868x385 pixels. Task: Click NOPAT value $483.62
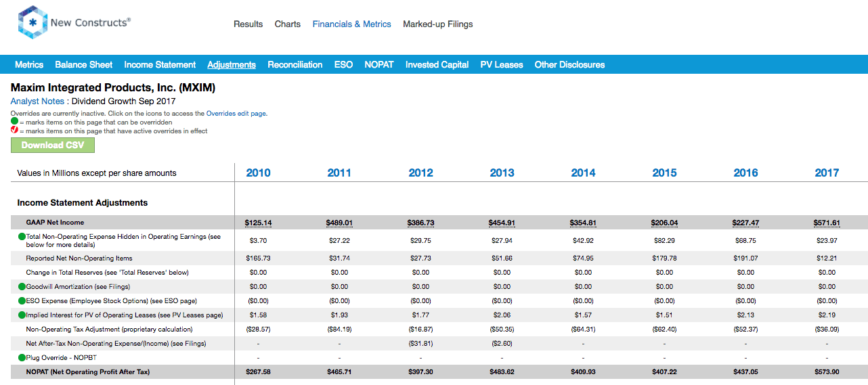coord(502,372)
